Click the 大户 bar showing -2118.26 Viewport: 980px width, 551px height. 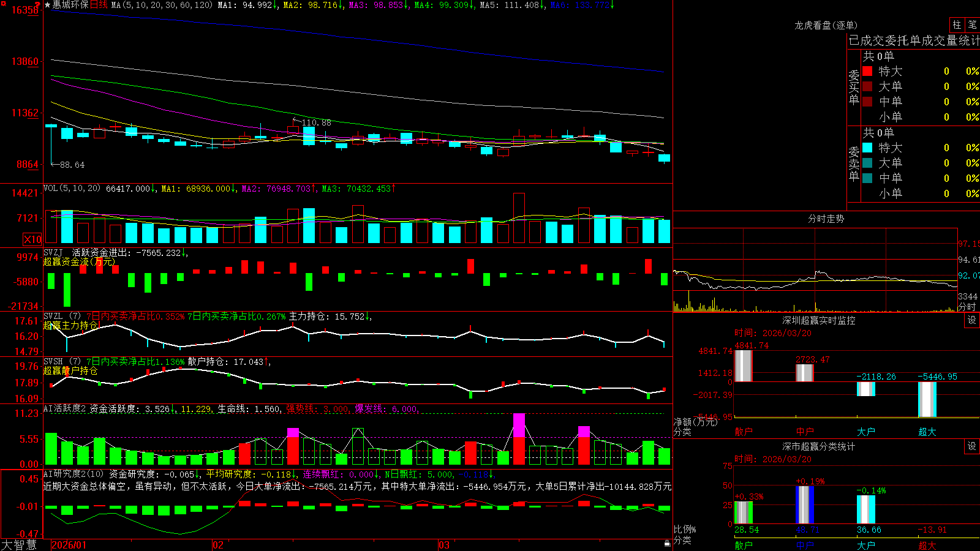click(x=866, y=389)
